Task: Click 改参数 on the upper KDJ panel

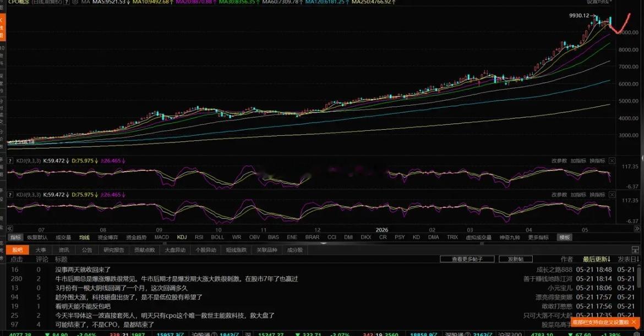Action: (559, 161)
